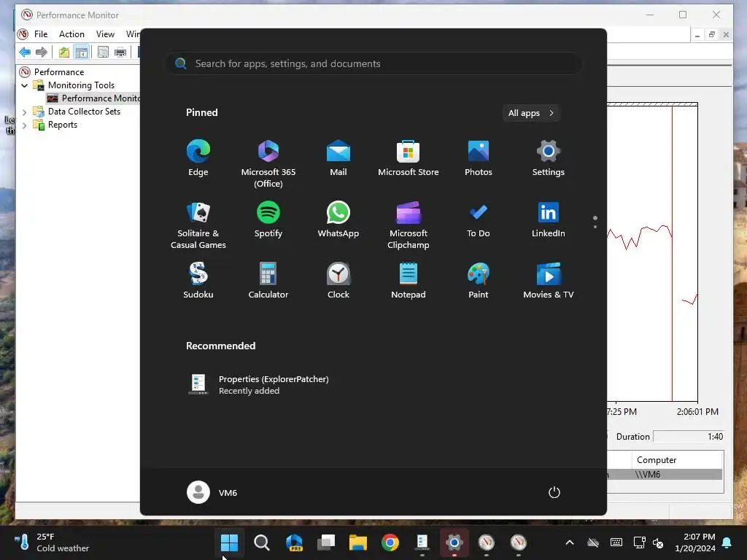Launch WhatsApp

(338, 219)
